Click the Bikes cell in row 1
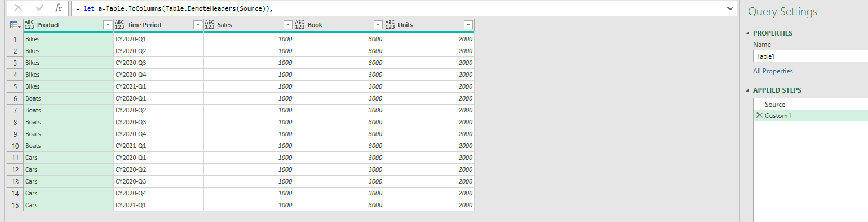The width and height of the screenshot is (868, 222). point(68,39)
